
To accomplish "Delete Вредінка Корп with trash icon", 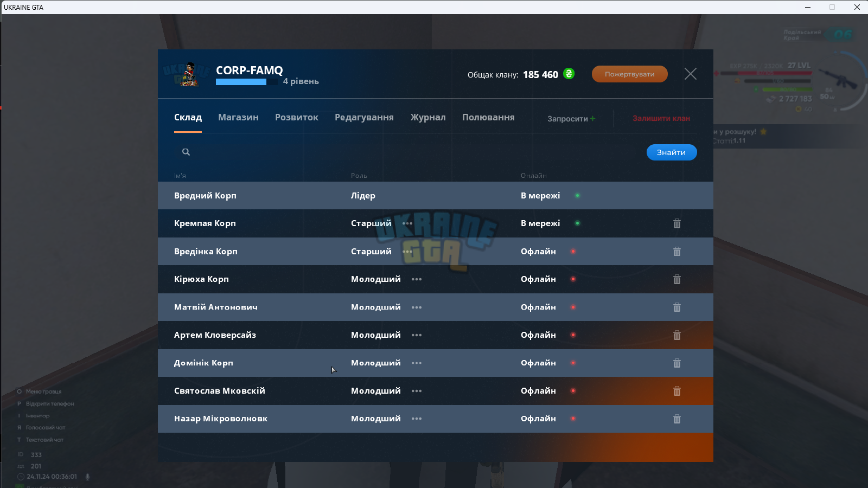I will (x=676, y=252).
